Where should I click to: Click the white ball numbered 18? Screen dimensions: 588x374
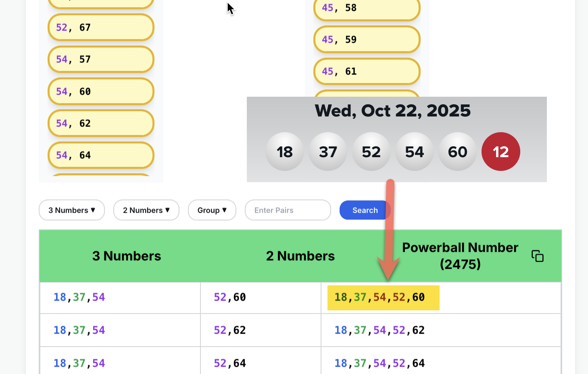pyautogui.click(x=285, y=152)
